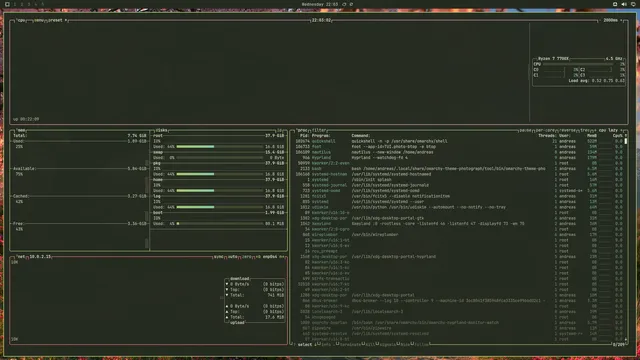Click the monitor icon at top-right corner
Viewport: 640px width, 360px height.
[x=633, y=4]
